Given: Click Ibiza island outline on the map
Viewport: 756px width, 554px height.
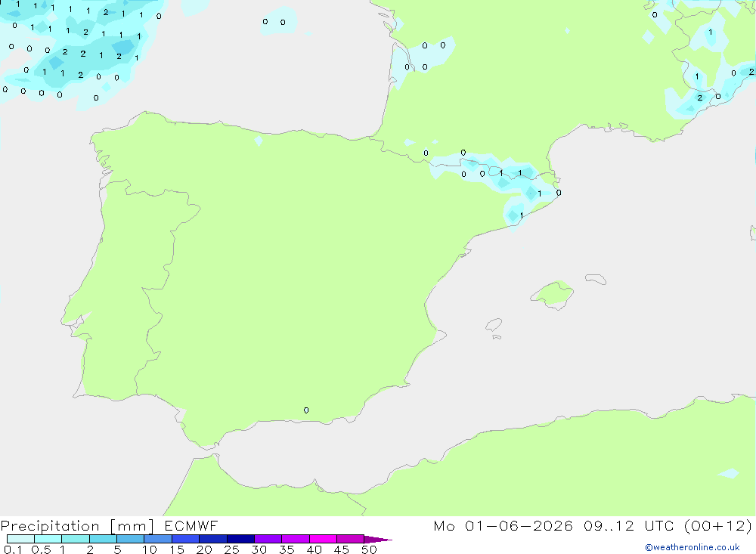Looking at the screenshot, I should (494, 324).
